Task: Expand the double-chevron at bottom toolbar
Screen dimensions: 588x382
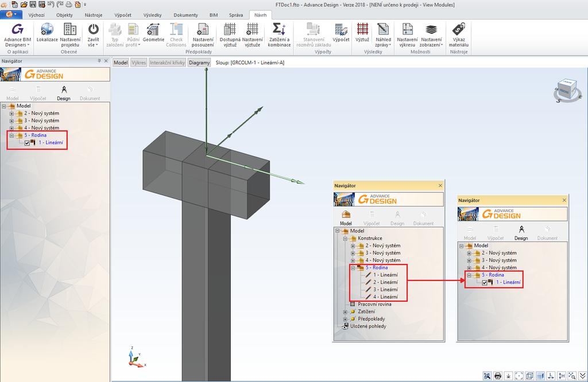Action: pos(582,376)
